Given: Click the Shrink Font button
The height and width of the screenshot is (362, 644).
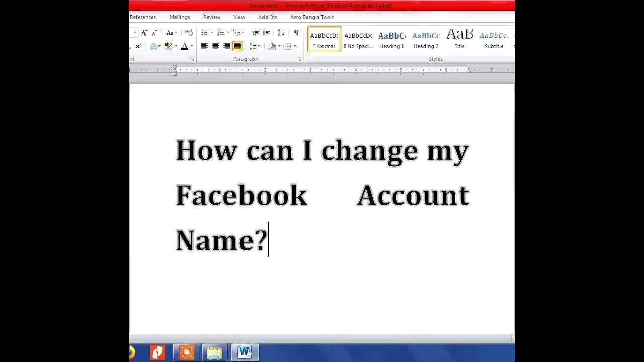Looking at the screenshot, I should 154,33.
